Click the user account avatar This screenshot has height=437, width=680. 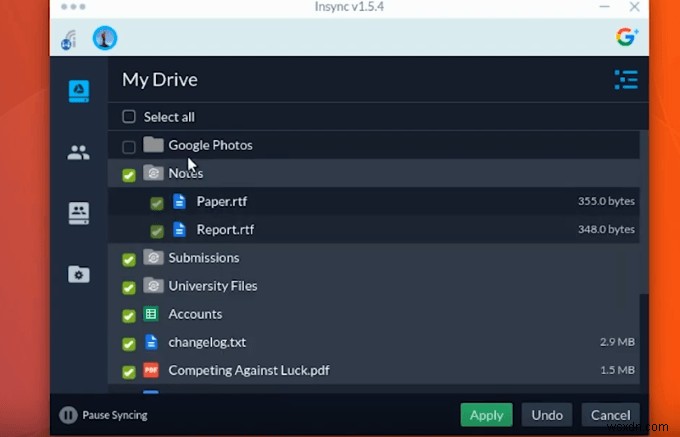pyautogui.click(x=105, y=38)
